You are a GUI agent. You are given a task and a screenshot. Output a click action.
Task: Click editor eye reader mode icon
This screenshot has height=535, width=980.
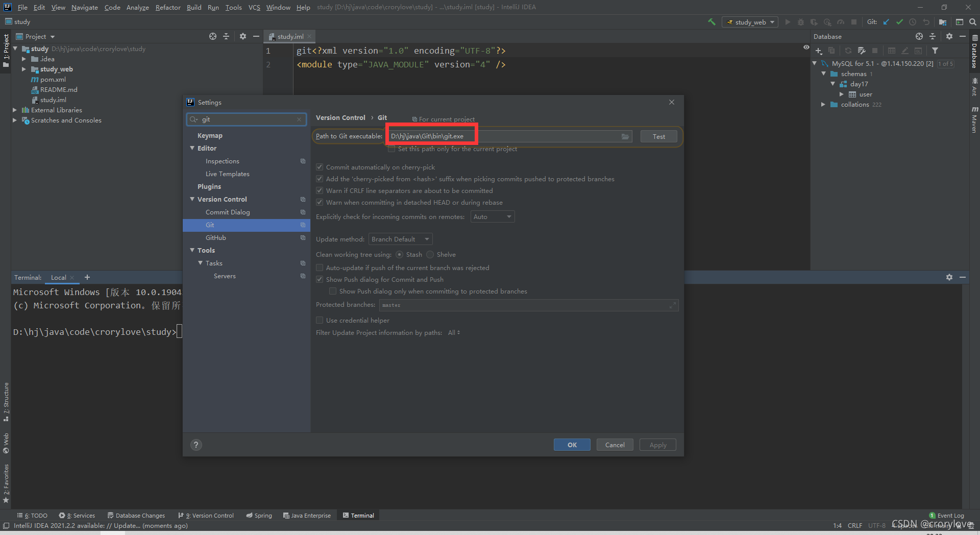[x=806, y=47]
